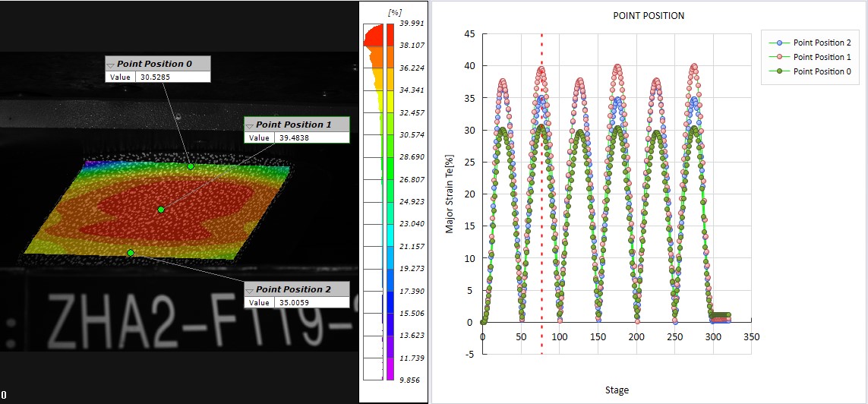The image size is (868, 404).
Task: Click the green Point Position 1 marker in the red zone
Action: [161, 210]
